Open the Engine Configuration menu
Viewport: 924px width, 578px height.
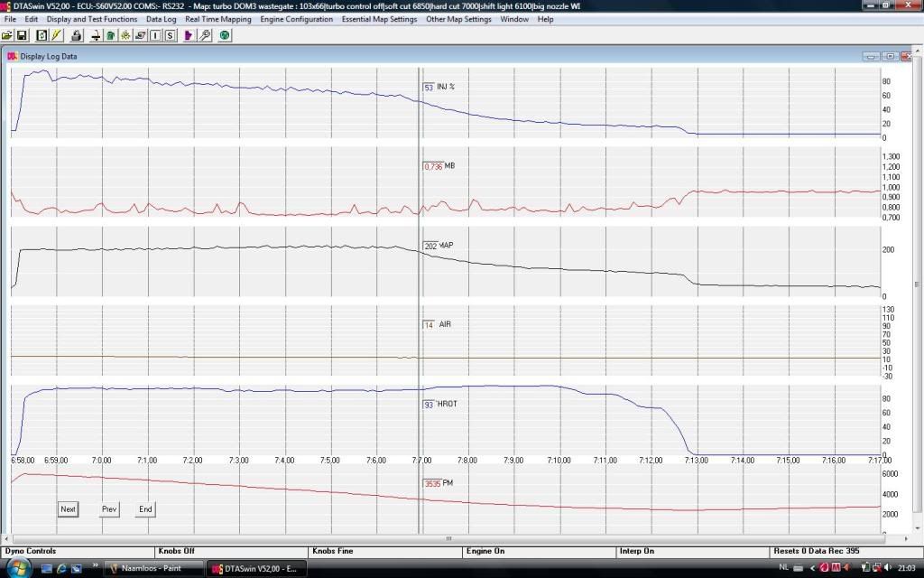click(296, 19)
